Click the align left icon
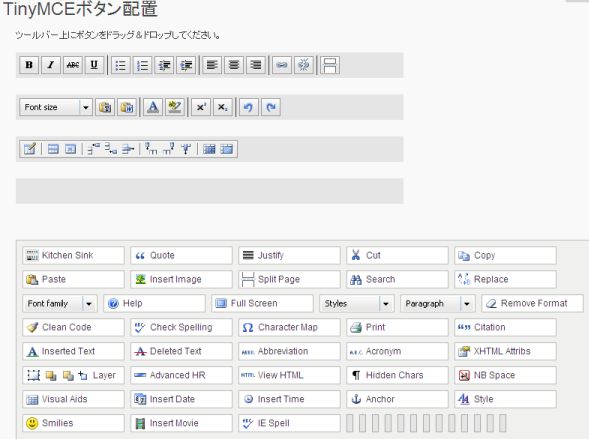Viewport: 589px width, 439px height. coord(212,65)
